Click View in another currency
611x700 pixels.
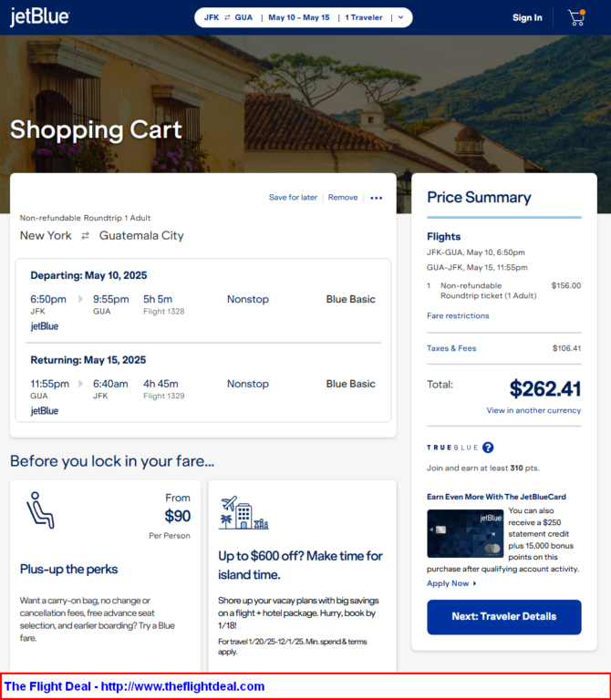click(x=533, y=411)
